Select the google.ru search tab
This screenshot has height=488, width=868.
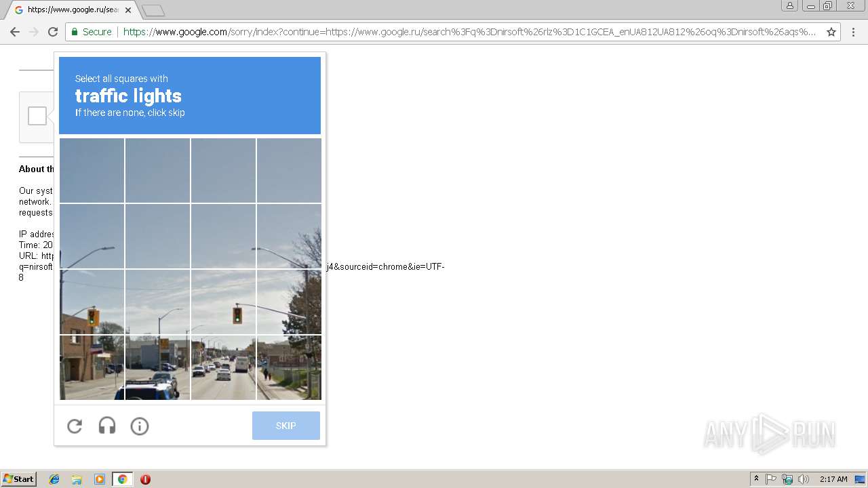pos(73,10)
